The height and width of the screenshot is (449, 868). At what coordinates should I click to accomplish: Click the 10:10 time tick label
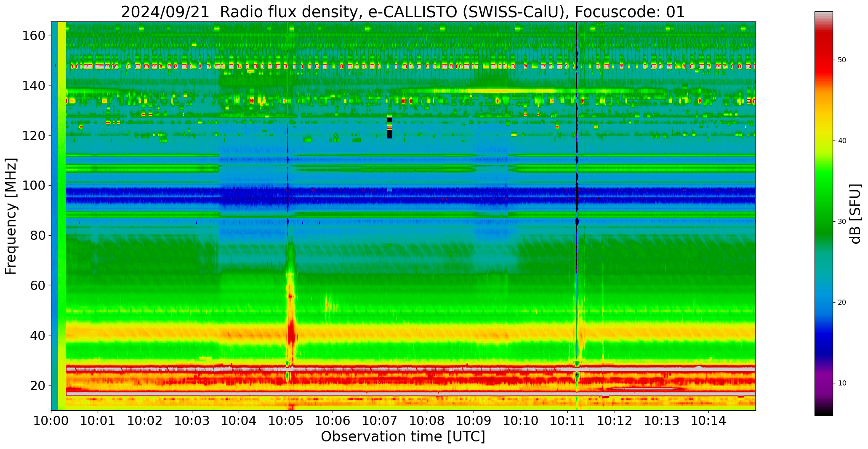[521, 420]
